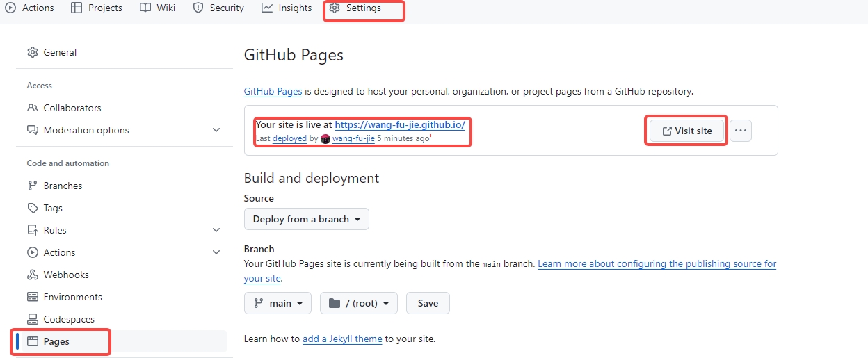Click the Settings gear icon tab
The width and height of the screenshot is (868, 358).
[334, 8]
